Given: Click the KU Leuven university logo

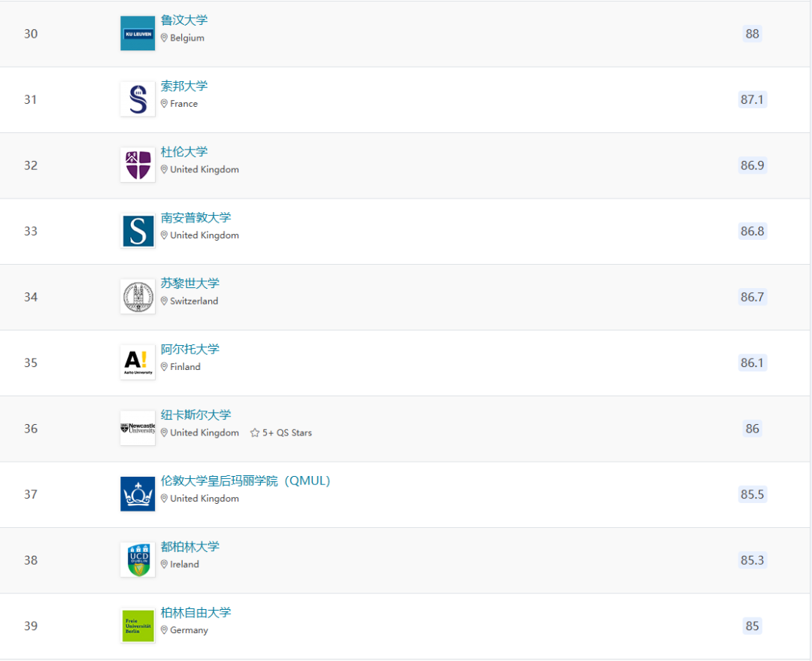Looking at the screenshot, I should point(137,32).
